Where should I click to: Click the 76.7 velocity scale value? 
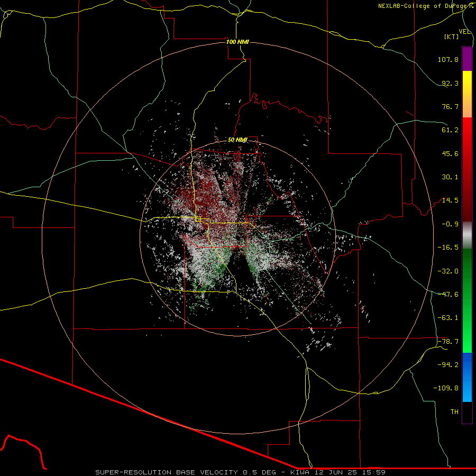click(x=450, y=106)
